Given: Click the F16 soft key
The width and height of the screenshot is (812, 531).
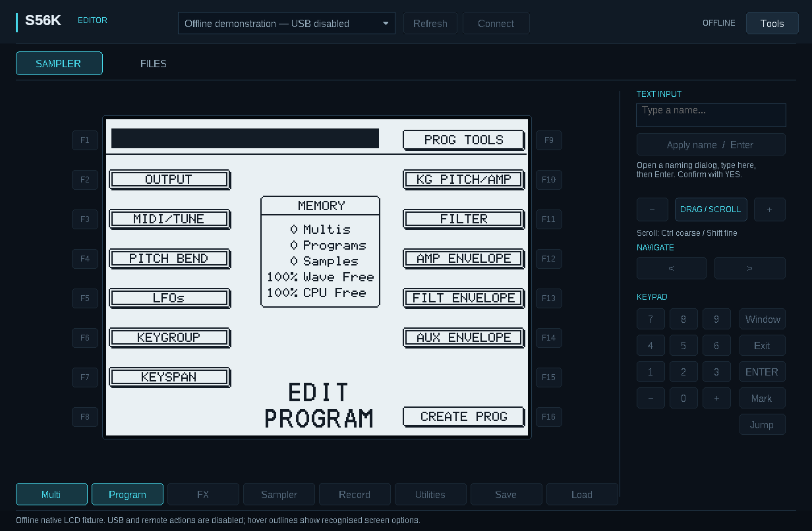Looking at the screenshot, I should click(x=549, y=416).
